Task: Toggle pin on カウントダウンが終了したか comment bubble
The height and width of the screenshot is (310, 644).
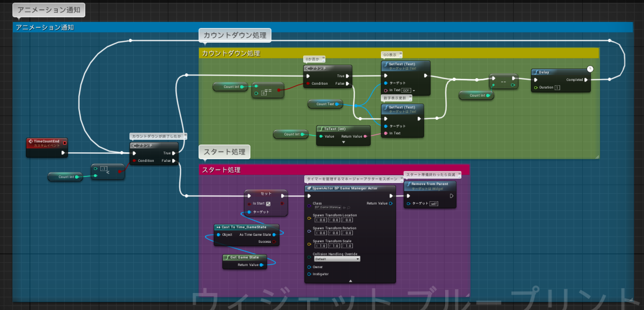Action: point(185,135)
